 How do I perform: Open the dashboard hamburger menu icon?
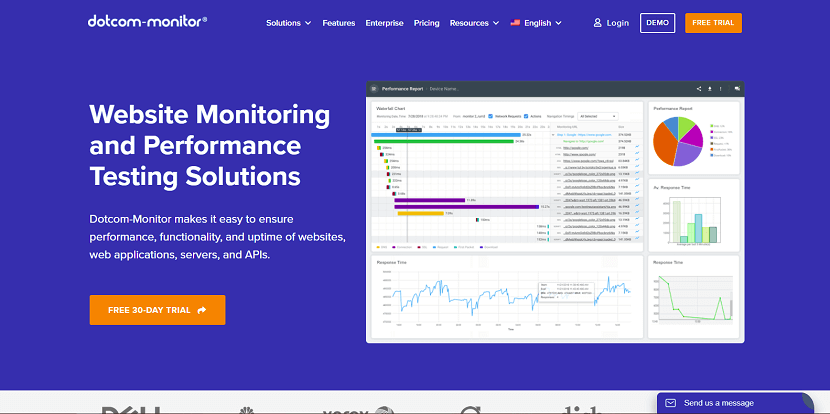click(374, 89)
